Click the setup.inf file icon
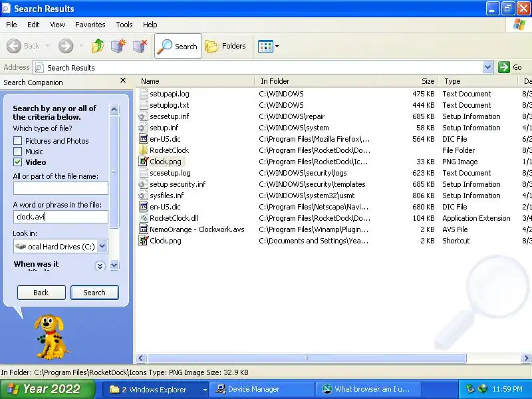This screenshot has width=532, height=399. (143, 128)
